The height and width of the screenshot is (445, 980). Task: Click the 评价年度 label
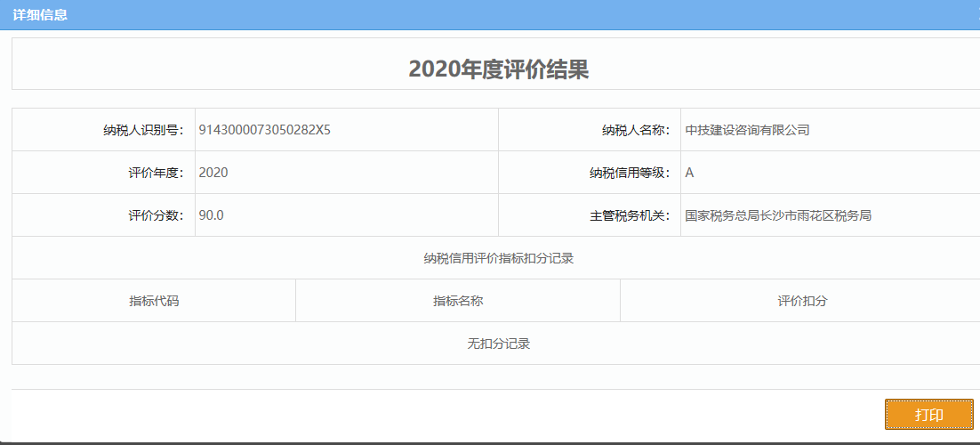point(156,173)
